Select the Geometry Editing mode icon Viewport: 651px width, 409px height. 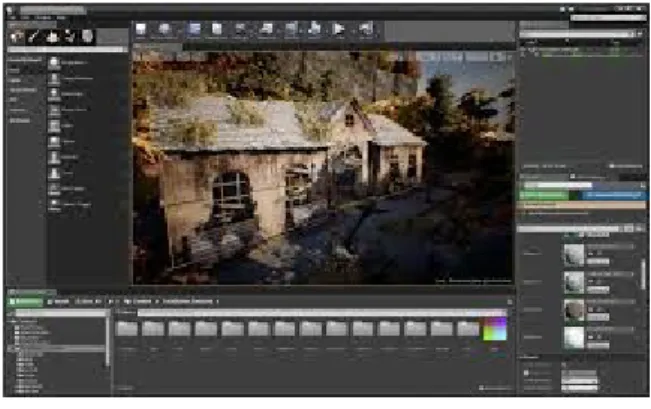pyautogui.click(x=87, y=37)
